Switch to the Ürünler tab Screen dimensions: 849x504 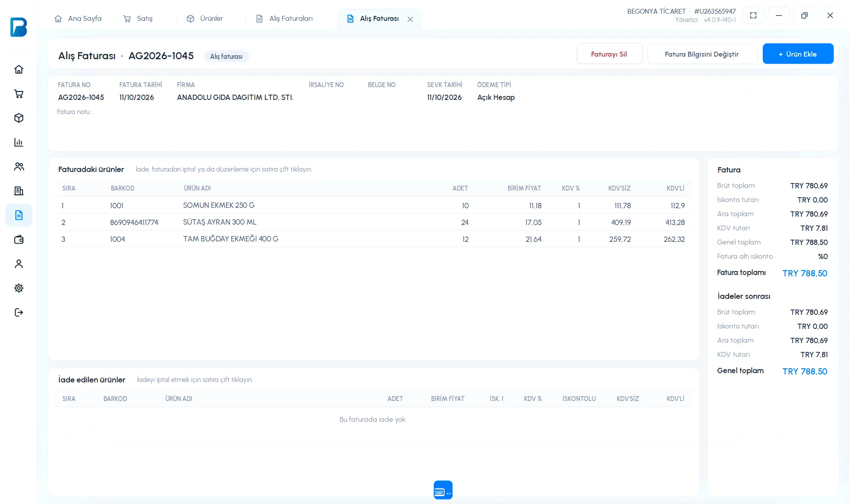click(205, 19)
